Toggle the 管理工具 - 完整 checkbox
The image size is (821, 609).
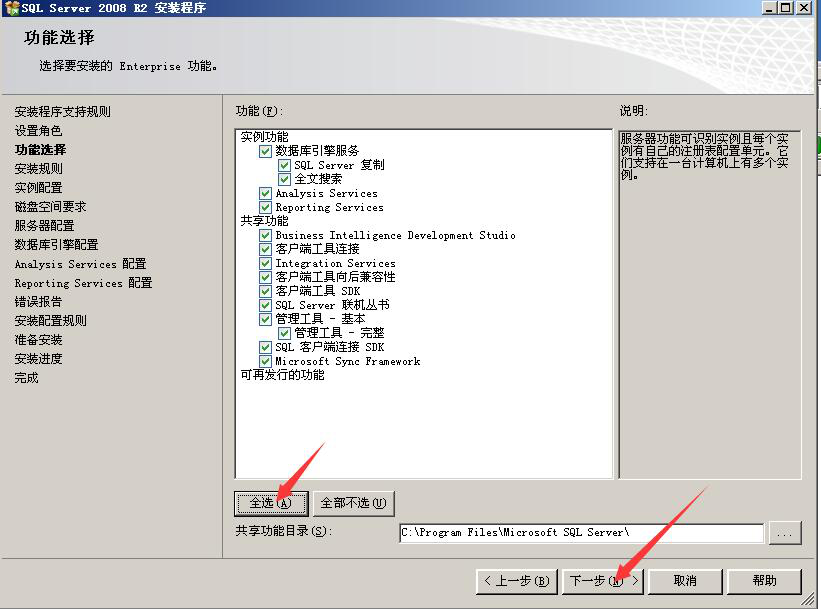[284, 333]
